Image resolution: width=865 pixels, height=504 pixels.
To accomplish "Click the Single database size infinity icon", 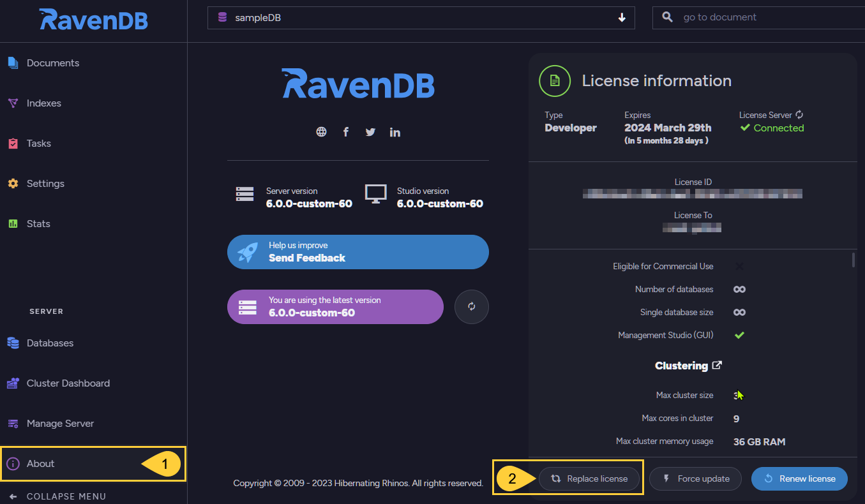I will (739, 313).
